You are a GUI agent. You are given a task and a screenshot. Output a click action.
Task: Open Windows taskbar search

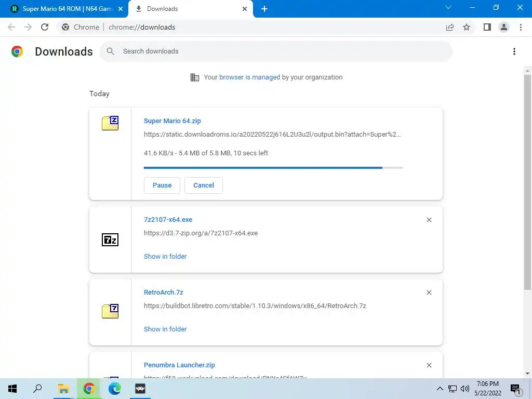(x=37, y=389)
